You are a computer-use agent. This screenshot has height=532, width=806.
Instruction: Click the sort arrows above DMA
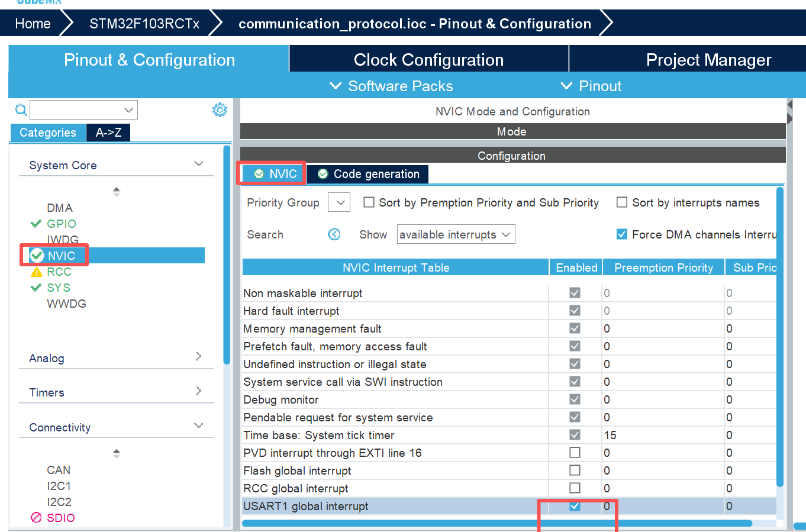tap(117, 191)
